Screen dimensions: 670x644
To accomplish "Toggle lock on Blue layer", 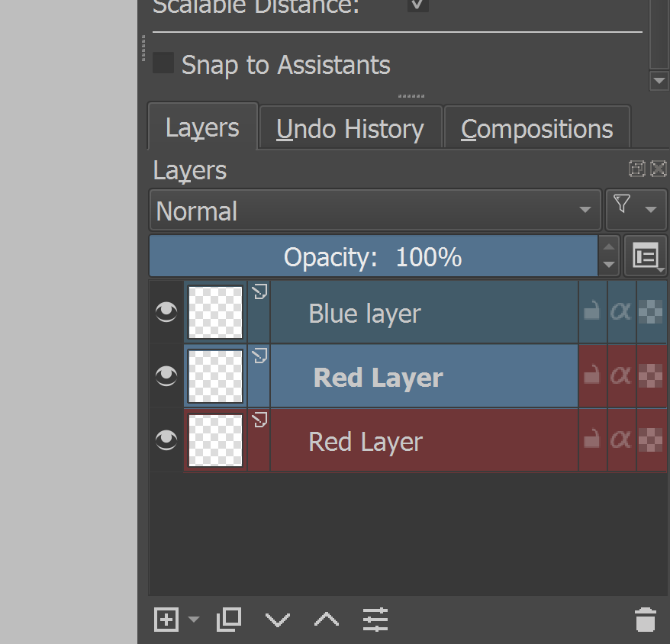I will (x=591, y=312).
